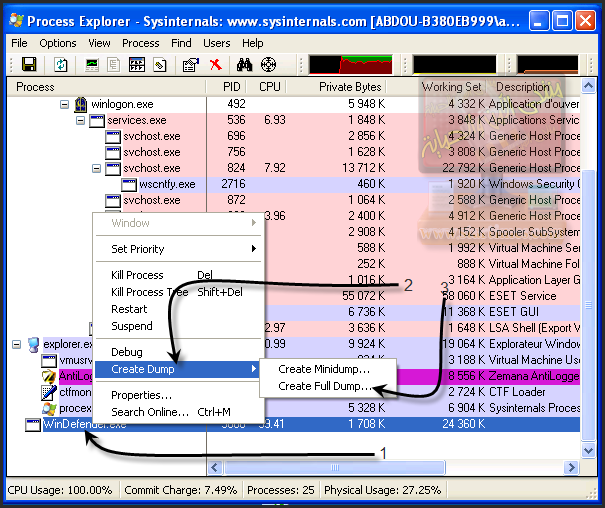The width and height of the screenshot is (605, 508).
Task: Choose Create Full Dump... option
Action: [x=328, y=386]
